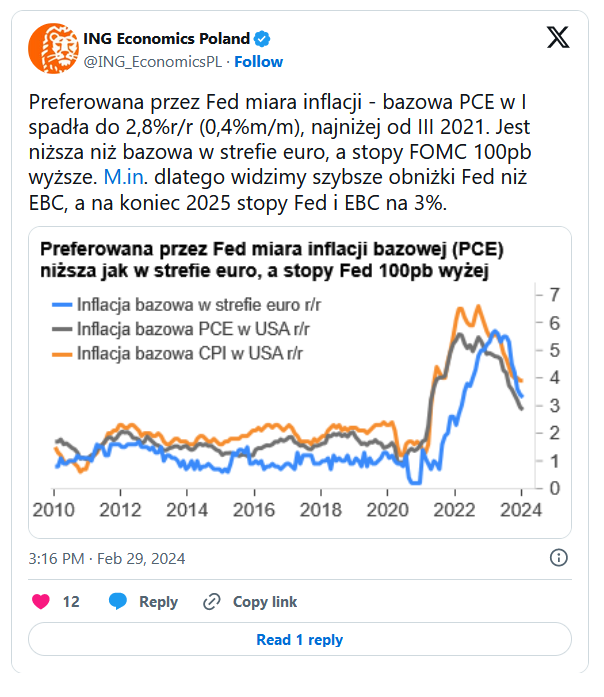Open the M.in link in tweet
Viewport: 604px width, 697px height.
pos(124,177)
